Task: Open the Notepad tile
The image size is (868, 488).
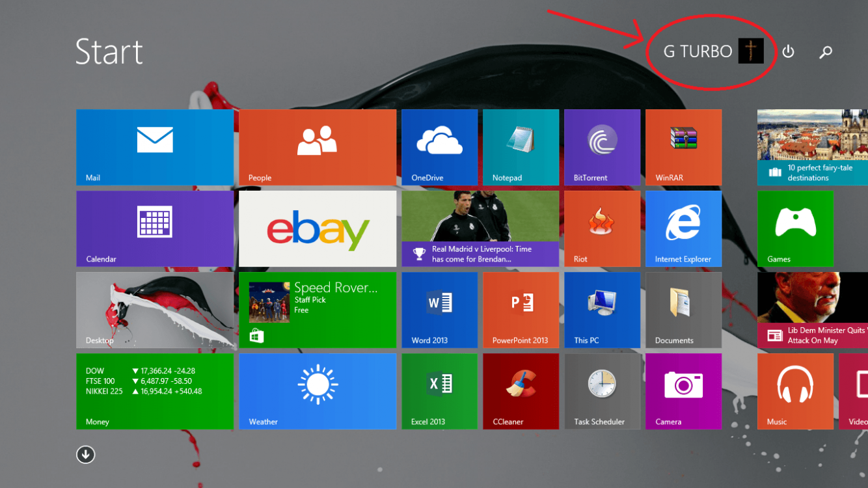Action: point(521,148)
